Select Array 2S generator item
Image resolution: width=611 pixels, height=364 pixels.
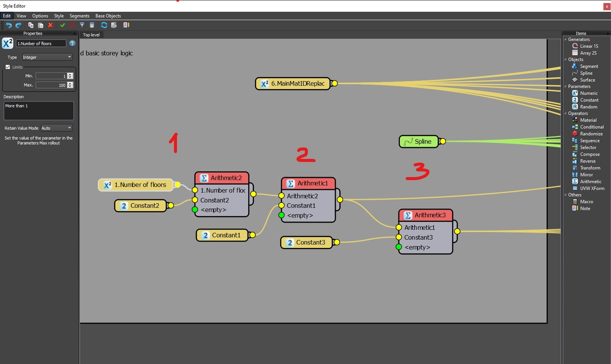point(584,53)
